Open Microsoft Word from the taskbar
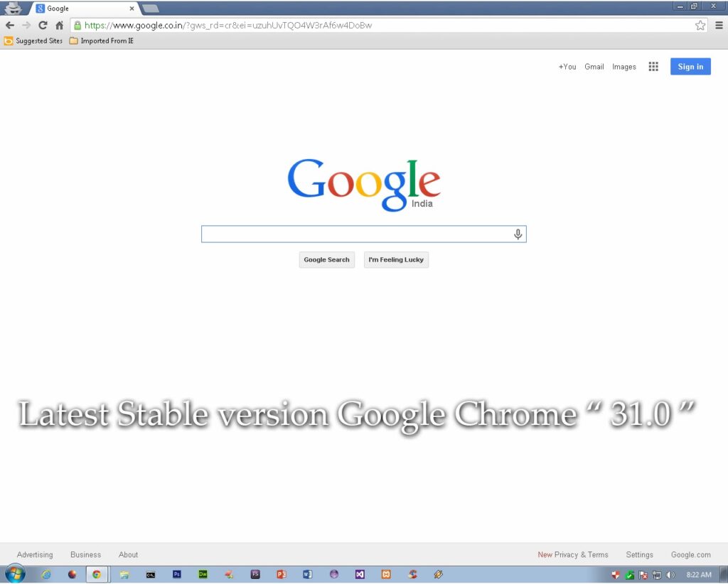Viewport: 728px width, 584px height. point(307,574)
